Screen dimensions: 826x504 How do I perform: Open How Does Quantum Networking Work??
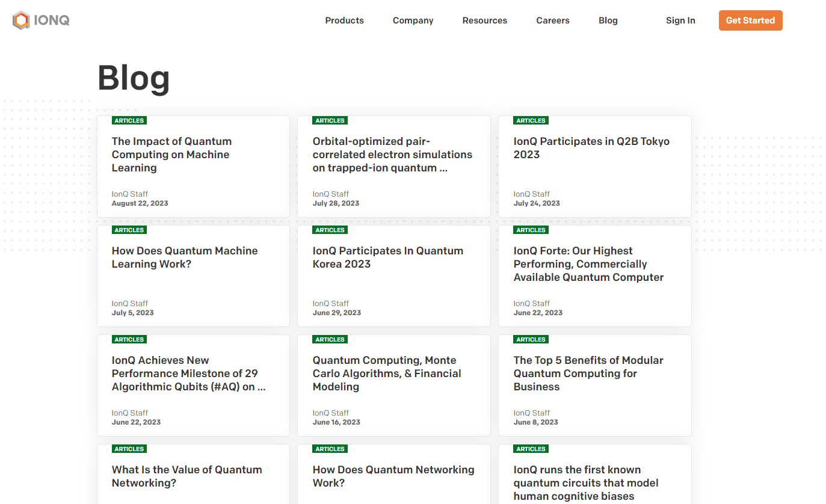[393, 476]
